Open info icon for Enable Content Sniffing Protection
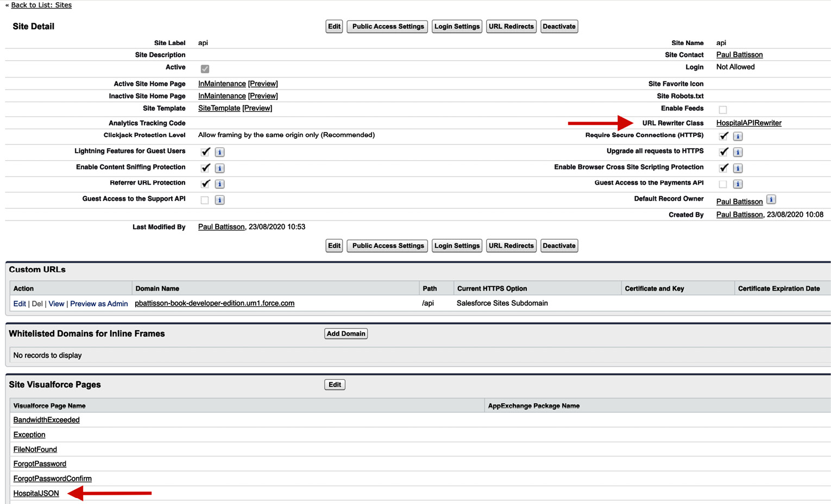The image size is (831, 504). (219, 168)
